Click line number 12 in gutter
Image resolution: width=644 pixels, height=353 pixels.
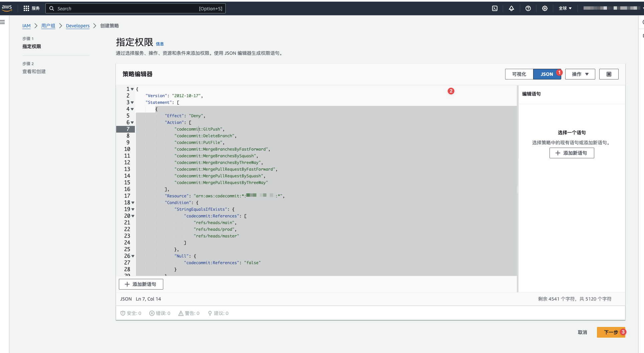[127, 163]
